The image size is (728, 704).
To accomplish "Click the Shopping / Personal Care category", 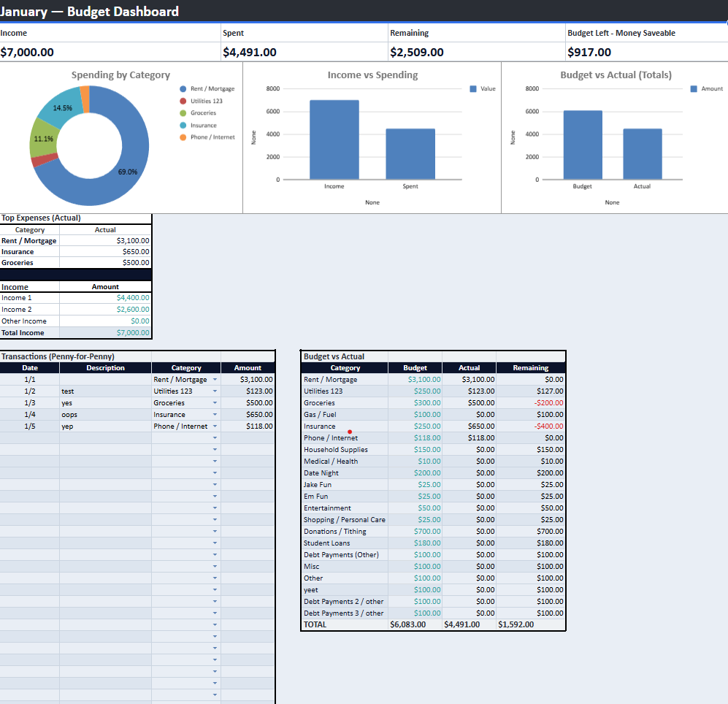I will [345, 520].
